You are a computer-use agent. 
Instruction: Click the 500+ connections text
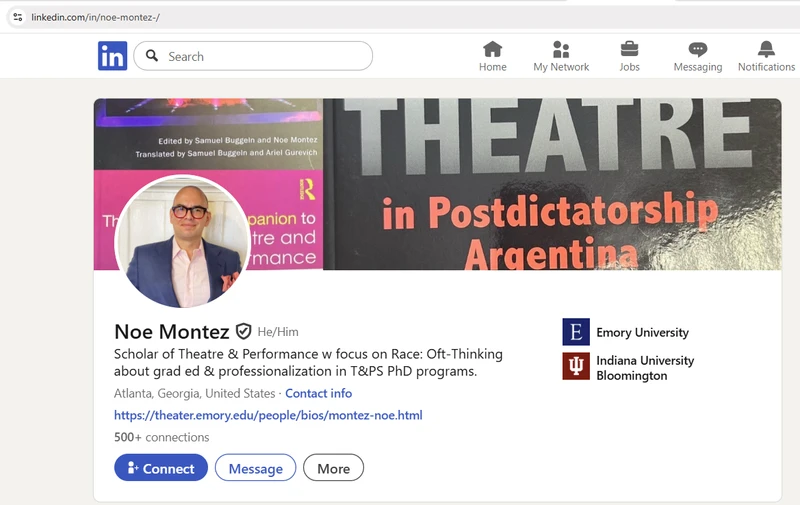tap(162, 437)
